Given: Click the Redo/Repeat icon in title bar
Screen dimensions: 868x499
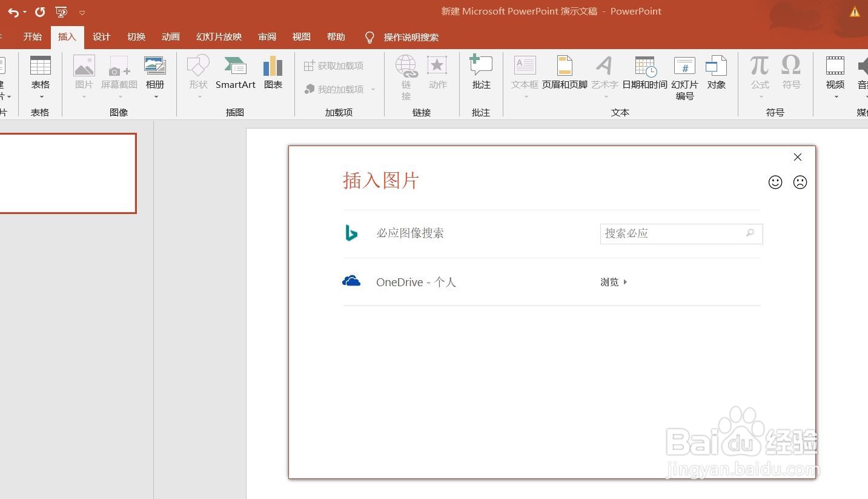Looking at the screenshot, I should click(40, 12).
